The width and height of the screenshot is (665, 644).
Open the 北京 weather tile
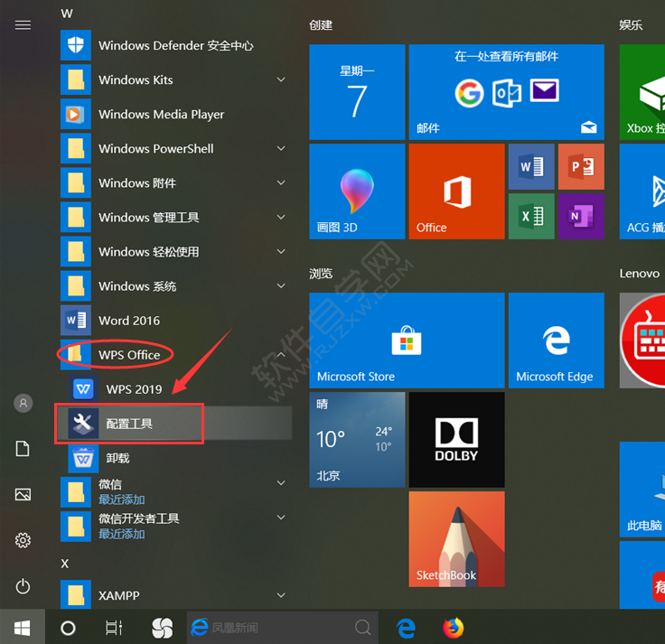coord(357,440)
